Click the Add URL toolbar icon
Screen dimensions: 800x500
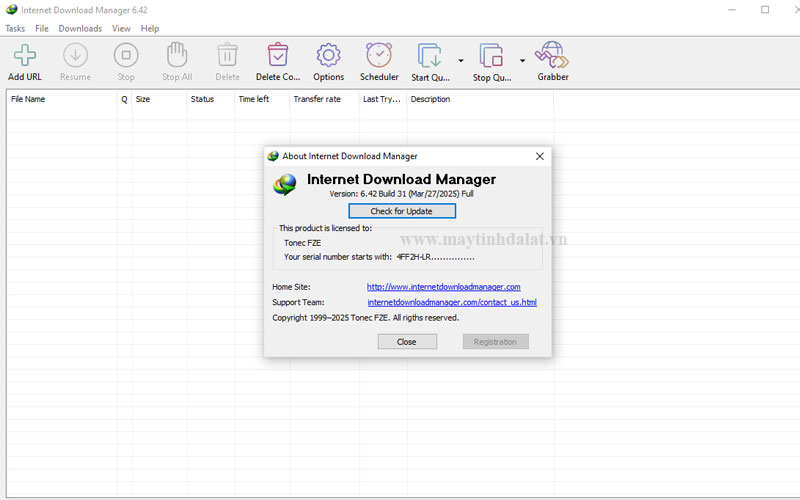point(24,55)
